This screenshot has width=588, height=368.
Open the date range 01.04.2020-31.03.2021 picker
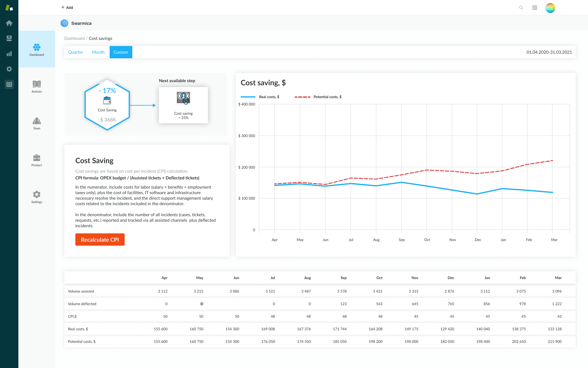549,52
